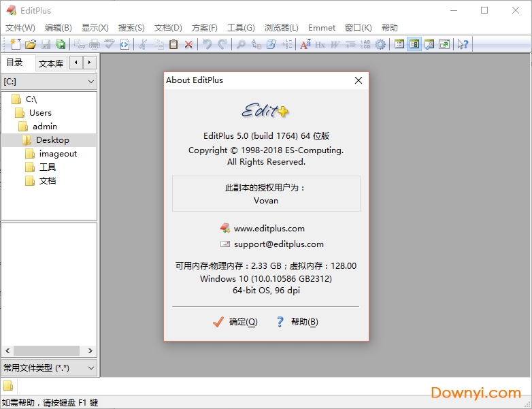This screenshot has height=409, width=532.
Task: Click the file list scroll-left arrow
Action: (x=7, y=350)
